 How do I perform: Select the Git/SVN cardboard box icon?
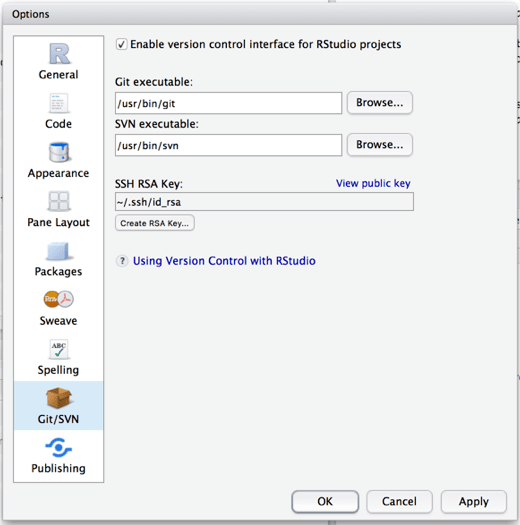(x=59, y=398)
